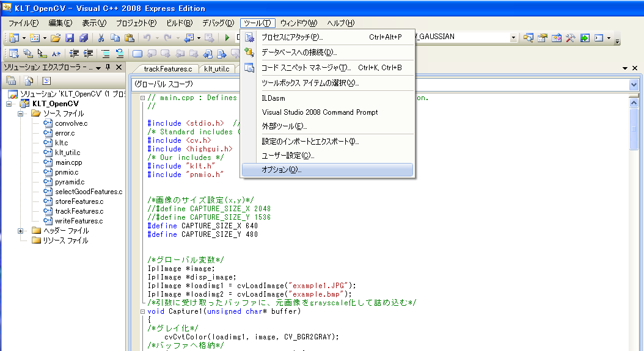Collapse the KLT_OpenCV project node
Image resolution: width=644 pixels, height=351 pixels.
[x=9, y=104]
